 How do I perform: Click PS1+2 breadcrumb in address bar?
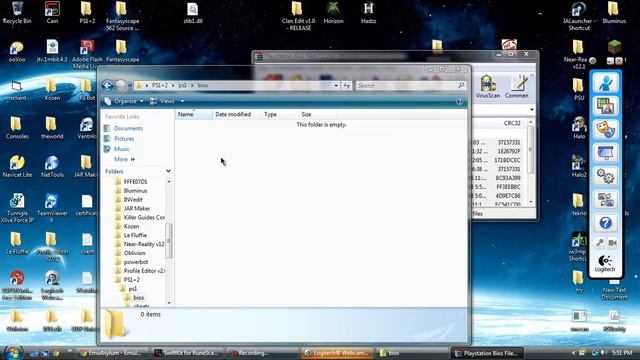(x=160, y=85)
